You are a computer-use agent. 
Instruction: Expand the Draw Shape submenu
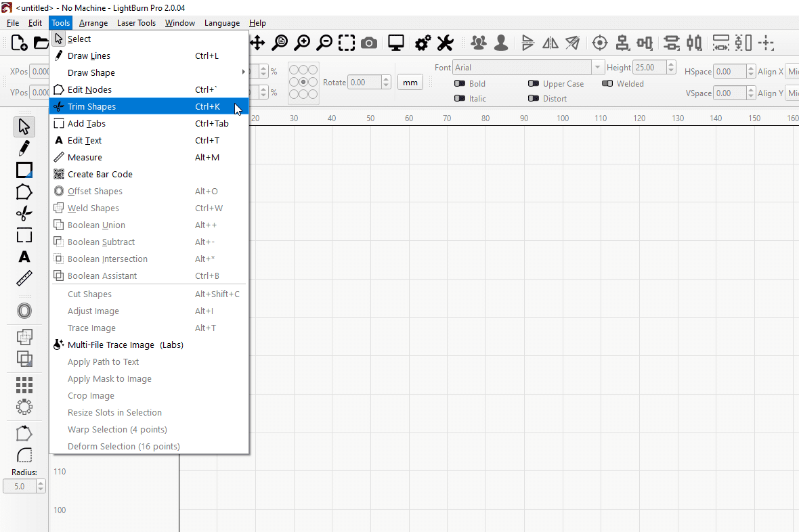(x=149, y=72)
